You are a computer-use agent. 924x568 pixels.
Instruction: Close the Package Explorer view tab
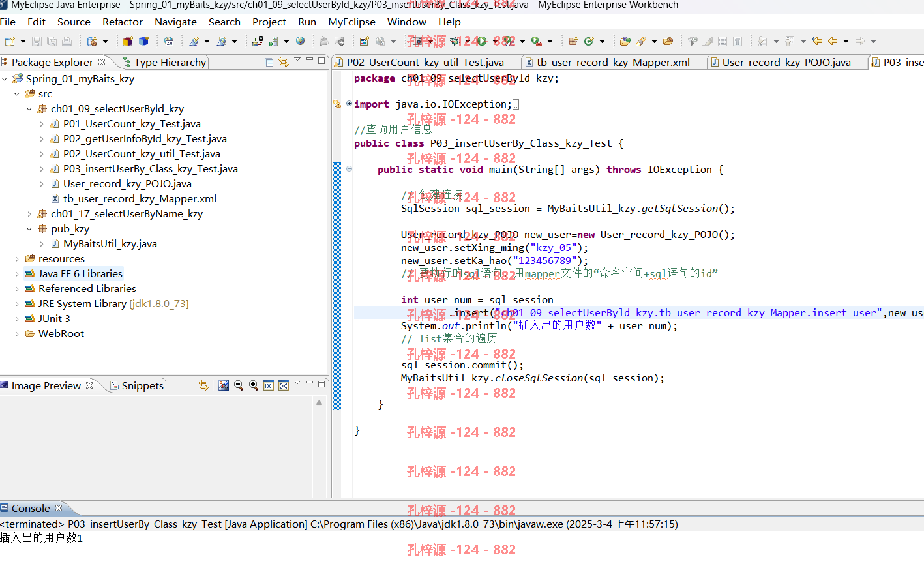coord(102,62)
